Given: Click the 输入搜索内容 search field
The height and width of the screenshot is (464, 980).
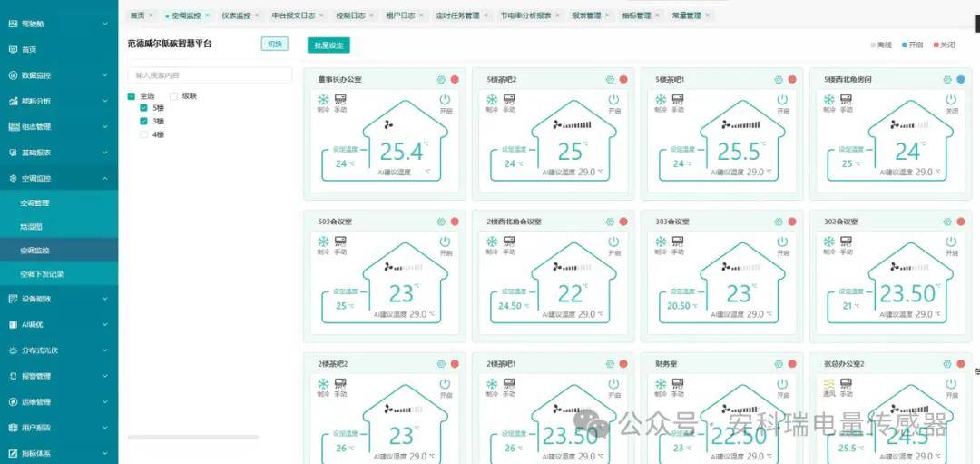Looking at the screenshot, I should (210, 75).
